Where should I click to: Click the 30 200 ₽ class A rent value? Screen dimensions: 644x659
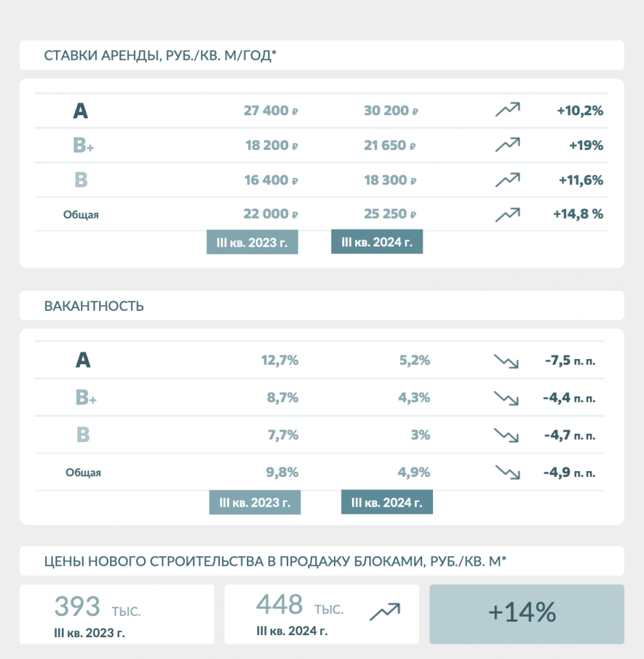pos(391,111)
